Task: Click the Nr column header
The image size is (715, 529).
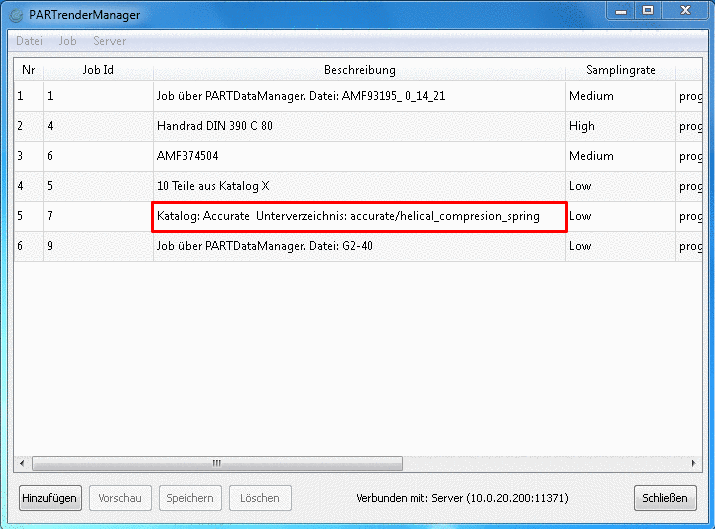Action: pyautogui.click(x=29, y=70)
